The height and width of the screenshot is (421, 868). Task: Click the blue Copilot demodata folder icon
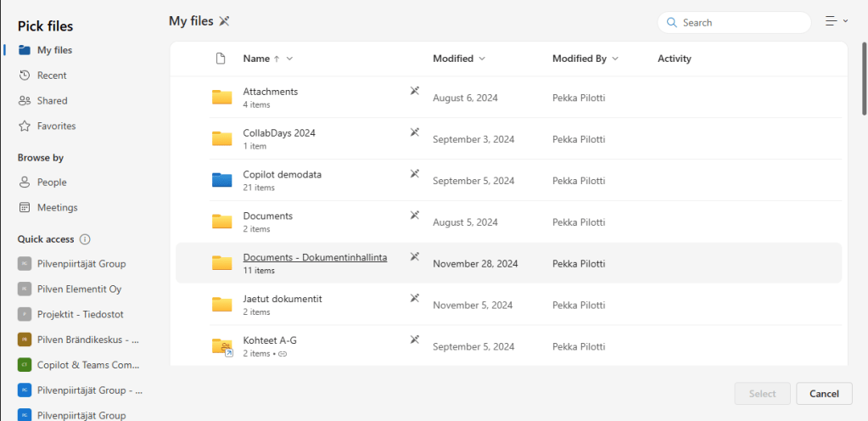[221, 180]
